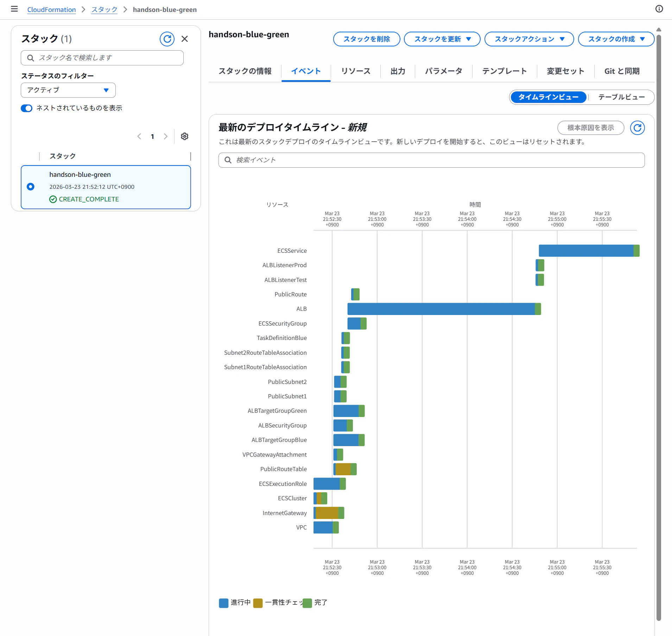Open the hamburger navigation menu
This screenshot has width=672, height=636.
pyautogui.click(x=14, y=9)
